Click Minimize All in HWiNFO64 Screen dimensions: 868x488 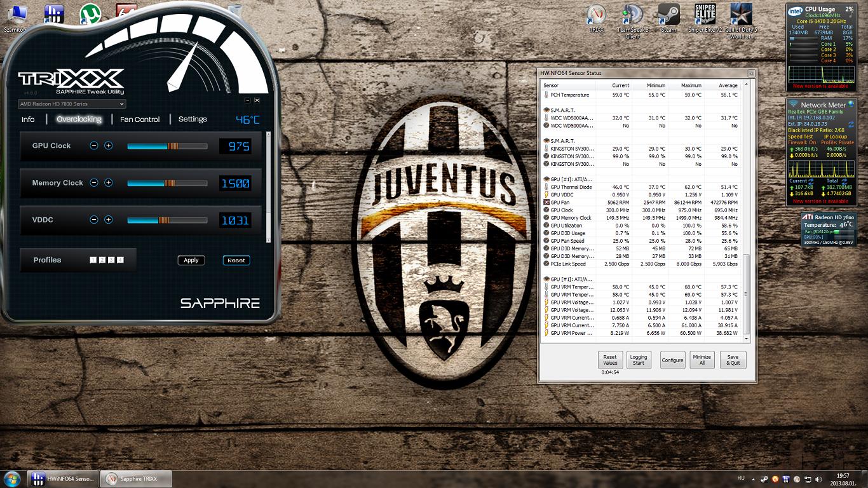pos(702,360)
